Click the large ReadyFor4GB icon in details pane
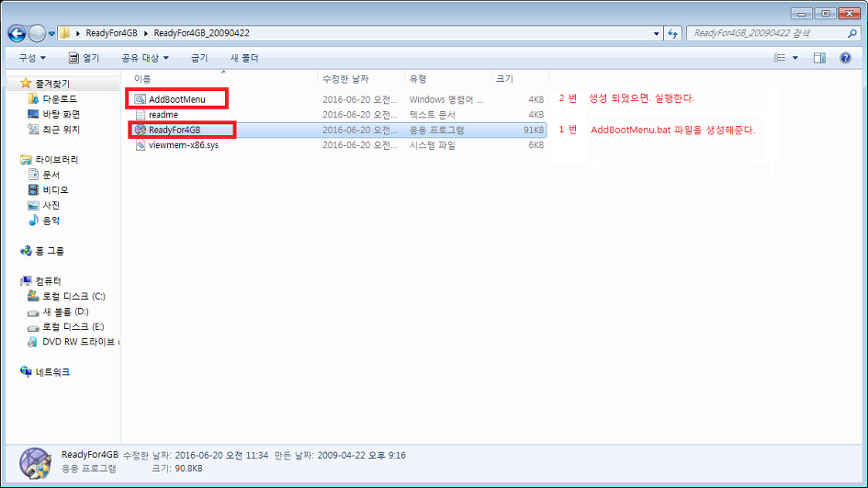Image resolution: width=868 pixels, height=488 pixels. (36, 463)
